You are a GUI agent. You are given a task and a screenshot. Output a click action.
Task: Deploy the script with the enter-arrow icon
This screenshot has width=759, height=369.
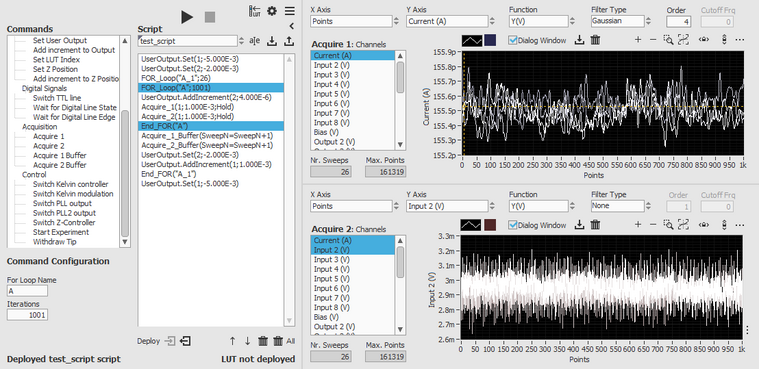coord(170,341)
